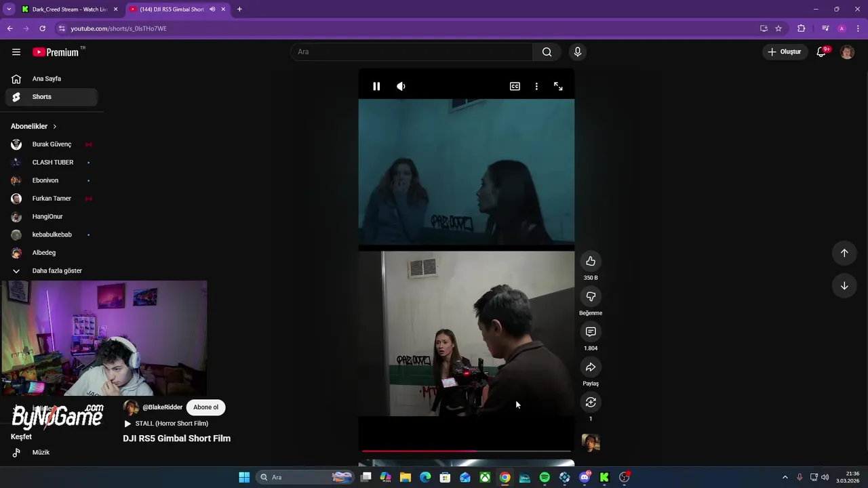Screen dimensions: 868x488
Task: Open Albedeg channel
Action: pos(51,253)
